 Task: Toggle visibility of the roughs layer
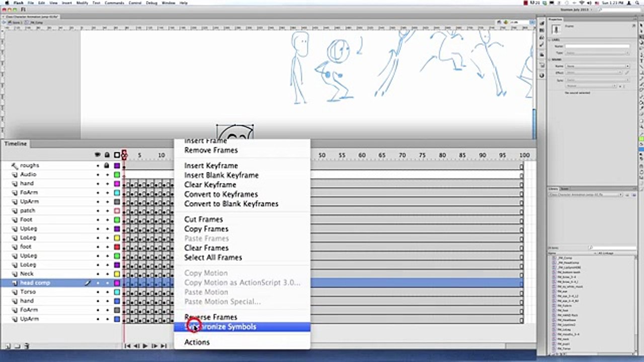(x=98, y=165)
